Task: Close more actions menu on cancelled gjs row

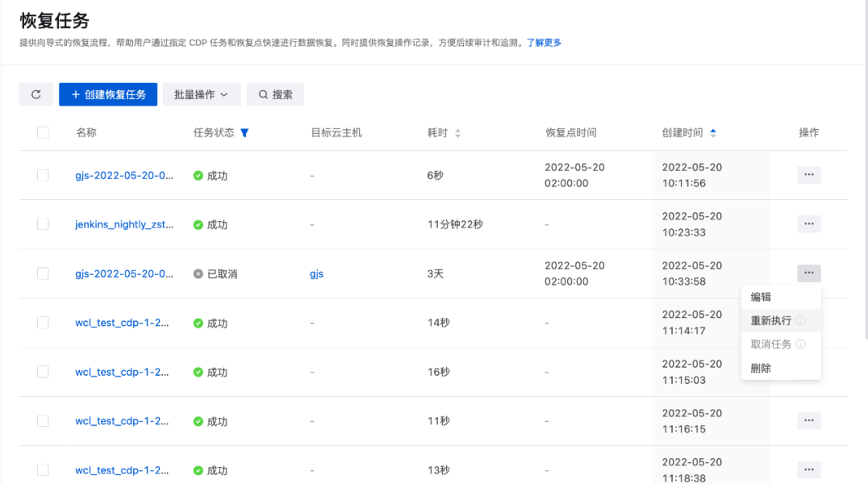Action: pyautogui.click(x=809, y=273)
